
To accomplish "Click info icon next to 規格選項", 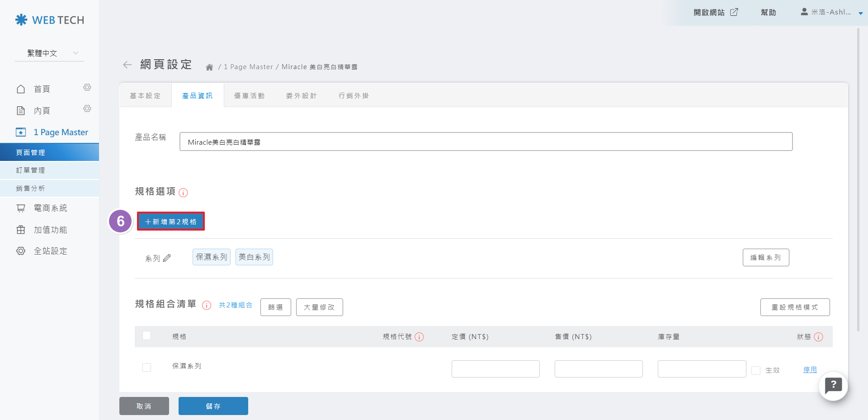I will tap(183, 193).
